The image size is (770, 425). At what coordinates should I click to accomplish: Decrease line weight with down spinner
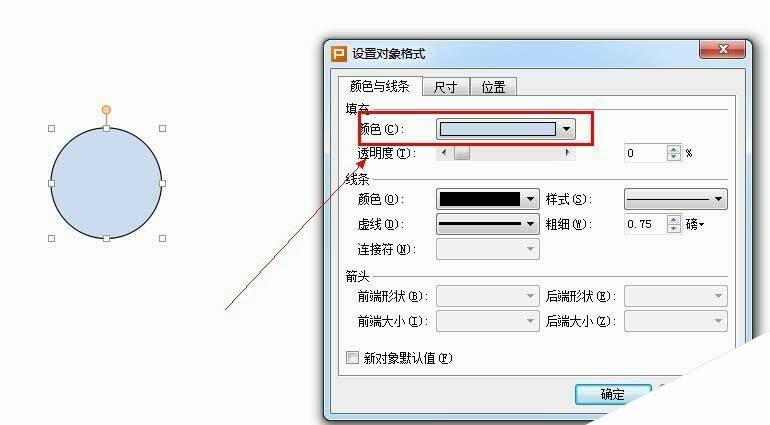(674, 228)
